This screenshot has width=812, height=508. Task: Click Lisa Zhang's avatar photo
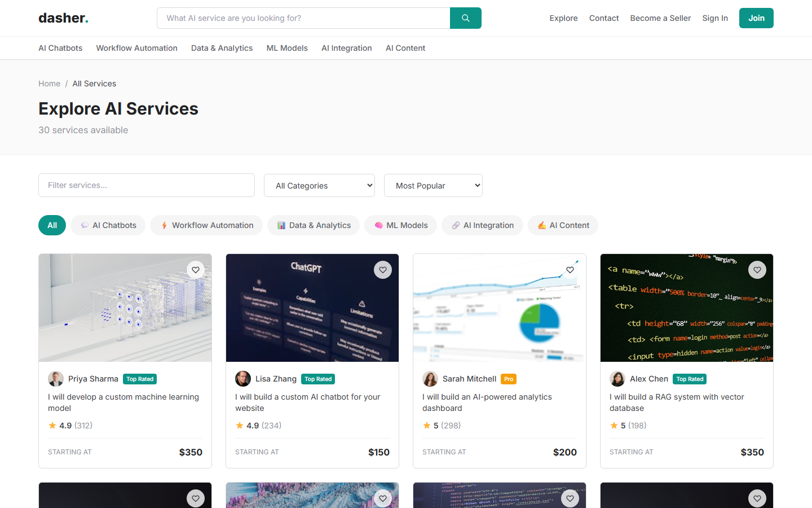(x=243, y=379)
